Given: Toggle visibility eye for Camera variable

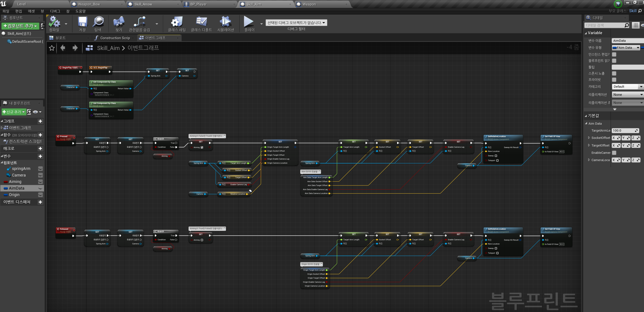Looking at the screenshot, I should tap(40, 175).
